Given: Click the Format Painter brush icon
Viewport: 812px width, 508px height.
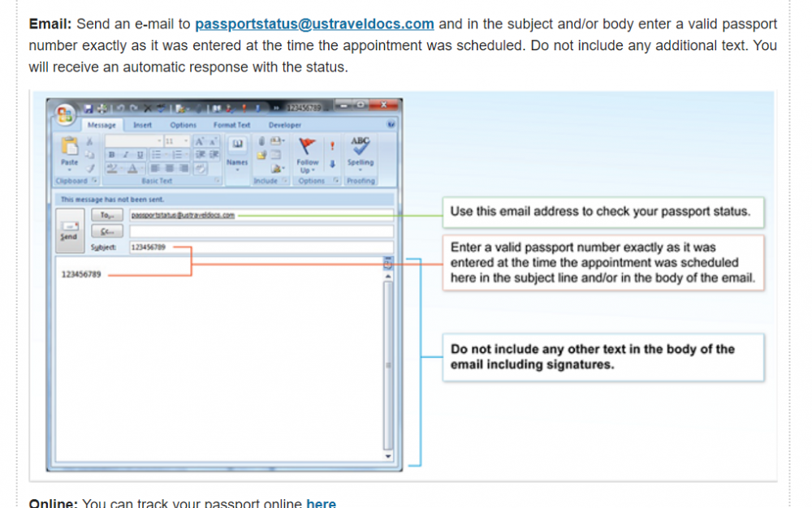Looking at the screenshot, I should [90, 168].
